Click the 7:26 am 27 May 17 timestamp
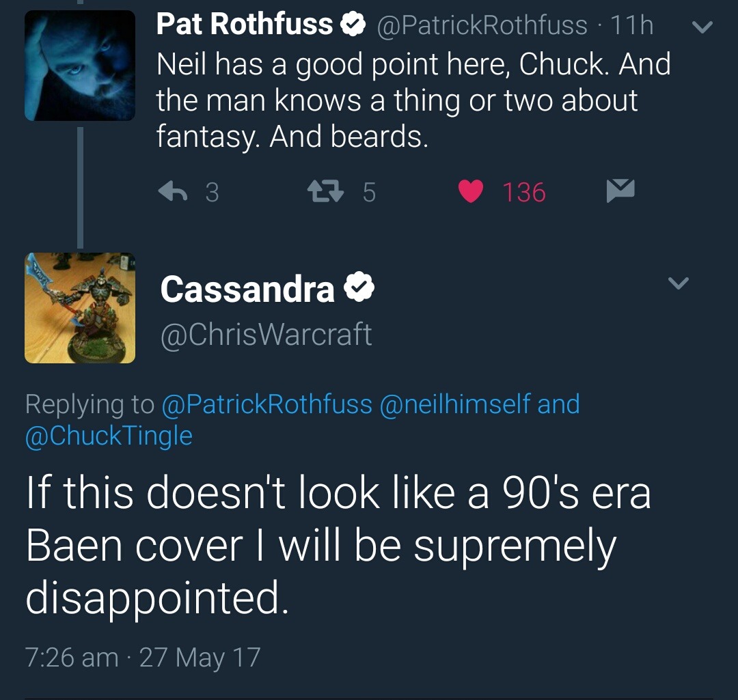738x700 pixels. [143, 658]
